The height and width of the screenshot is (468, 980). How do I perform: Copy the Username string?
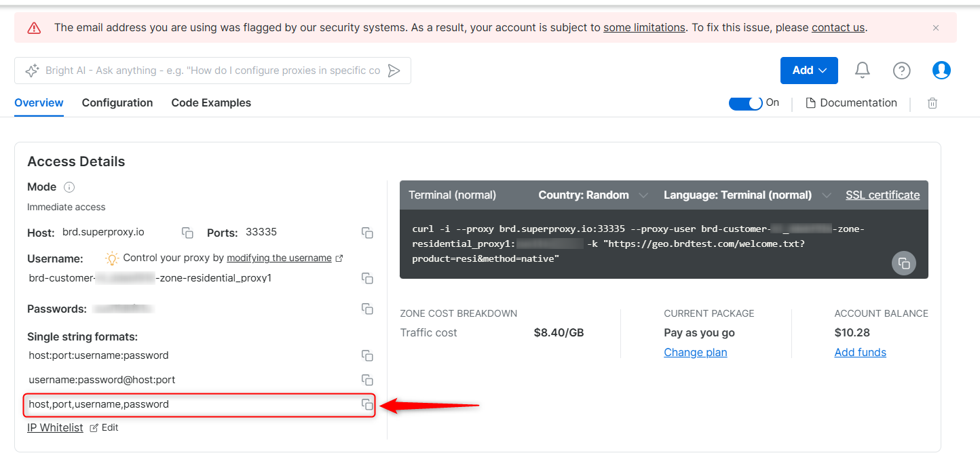coord(367,278)
